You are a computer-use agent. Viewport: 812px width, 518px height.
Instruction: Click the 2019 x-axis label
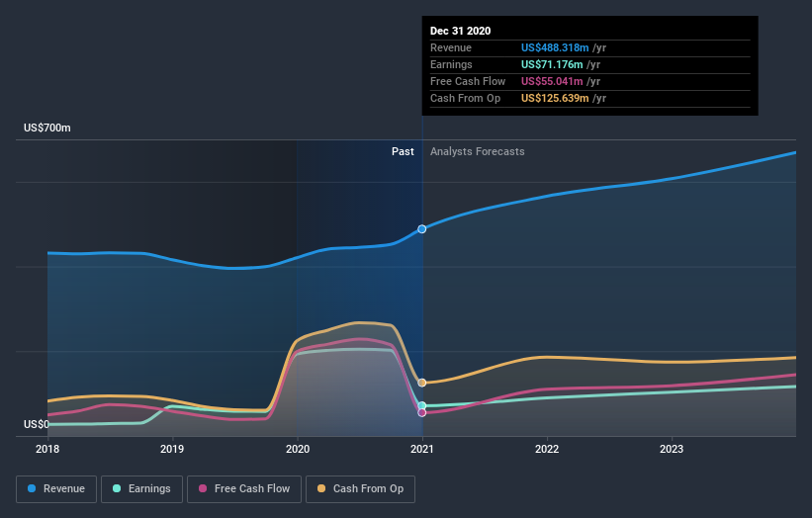pyautogui.click(x=172, y=449)
